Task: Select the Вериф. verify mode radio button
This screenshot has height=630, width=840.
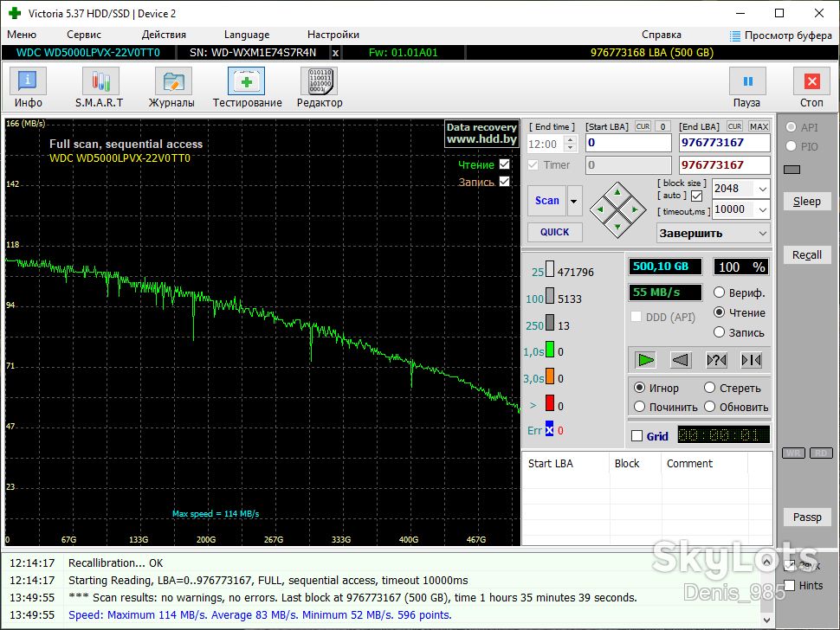Action: [x=719, y=292]
